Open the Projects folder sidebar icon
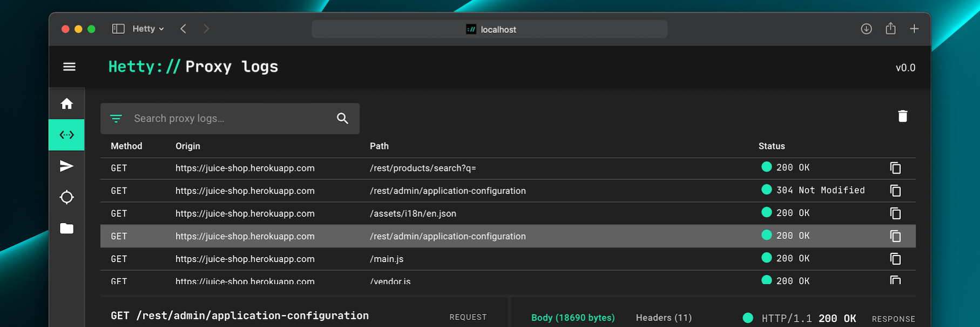 [x=66, y=228]
